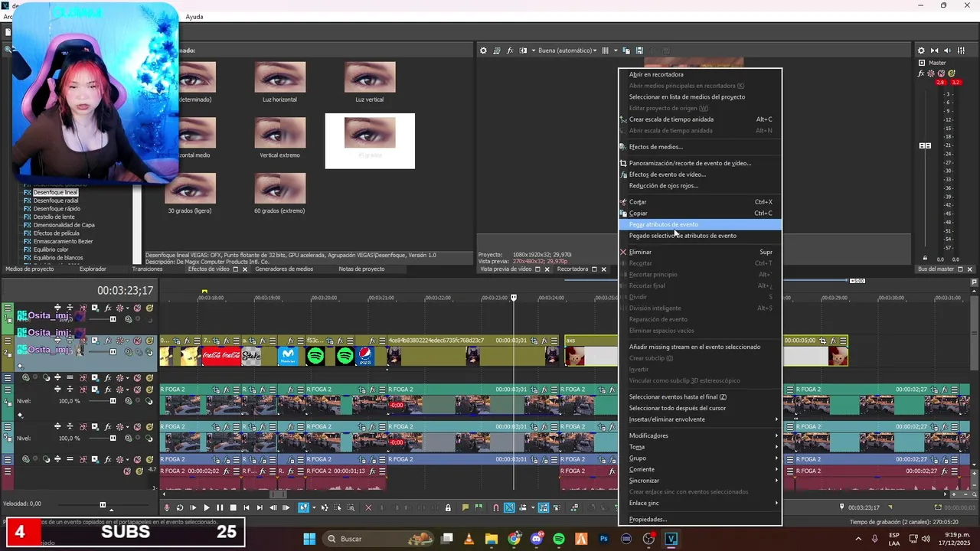The height and width of the screenshot is (551, 980).
Task: Open preview quality dropdown Buena (automático)
Action: [567, 51]
